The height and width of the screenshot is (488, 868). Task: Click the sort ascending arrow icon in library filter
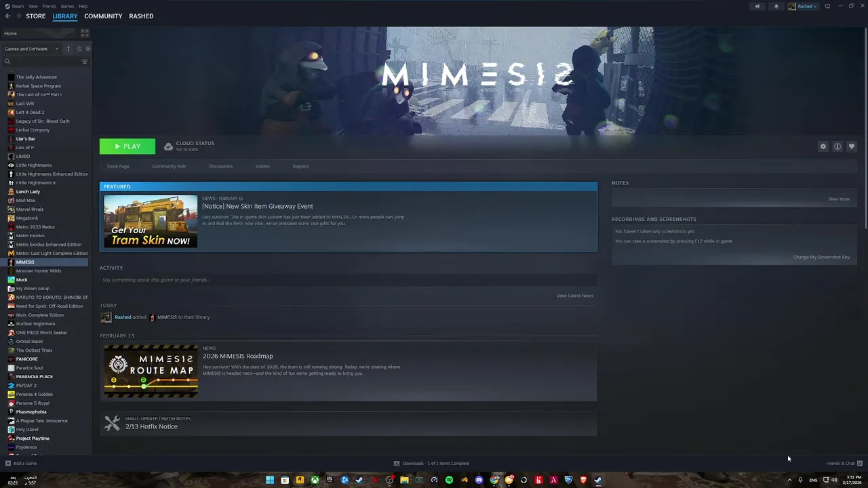[68, 49]
